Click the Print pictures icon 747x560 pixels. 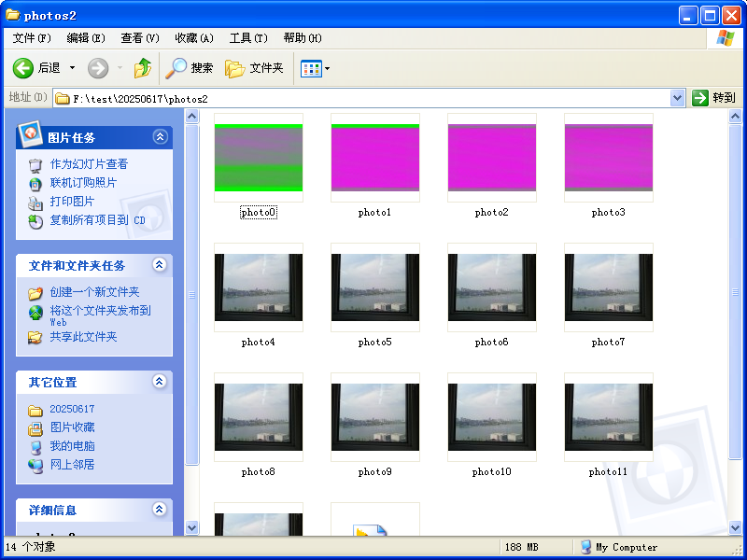tap(35, 203)
